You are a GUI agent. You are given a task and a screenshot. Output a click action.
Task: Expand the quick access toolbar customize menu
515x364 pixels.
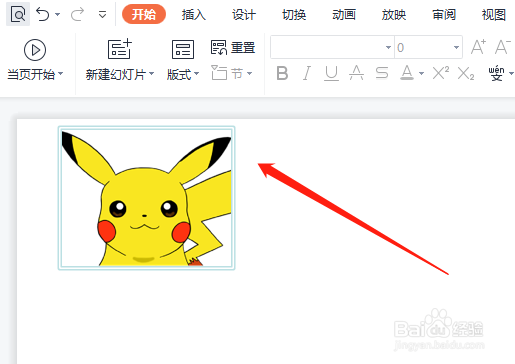click(x=102, y=14)
